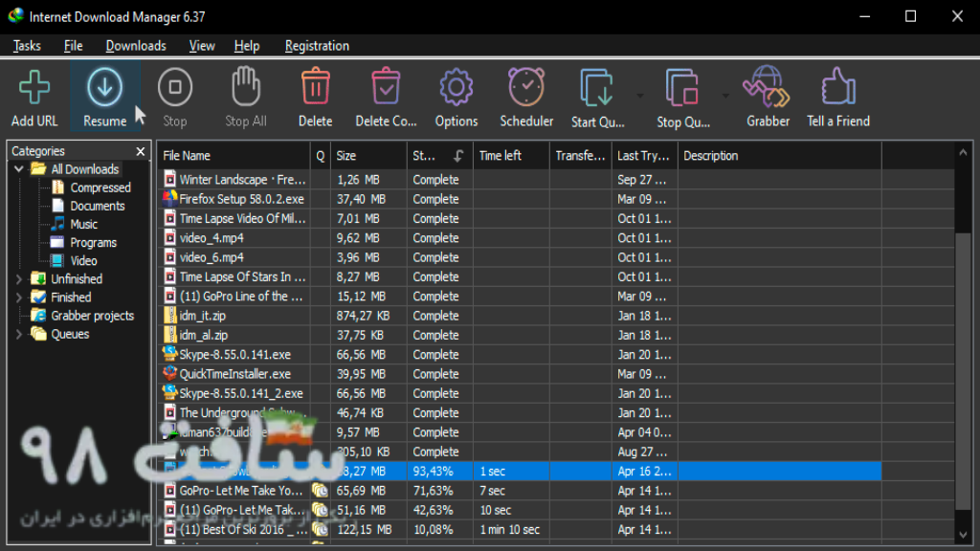Click the Start Queue icon
Screen dimensions: 980x551
pos(597,87)
